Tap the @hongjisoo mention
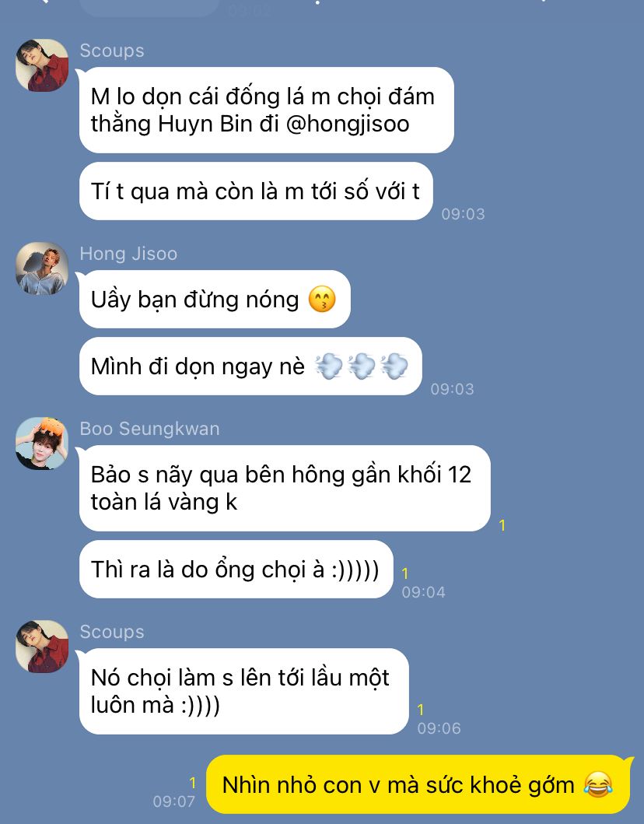The height and width of the screenshot is (824, 644). [x=347, y=124]
